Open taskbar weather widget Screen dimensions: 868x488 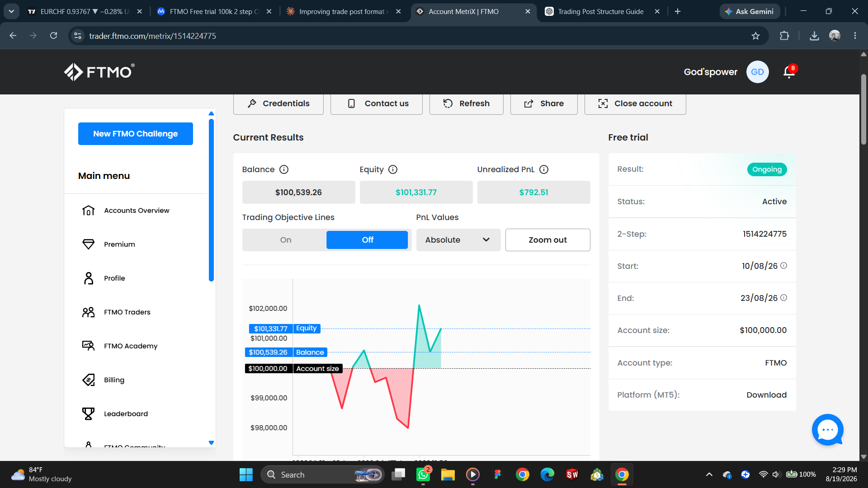pos(41,474)
